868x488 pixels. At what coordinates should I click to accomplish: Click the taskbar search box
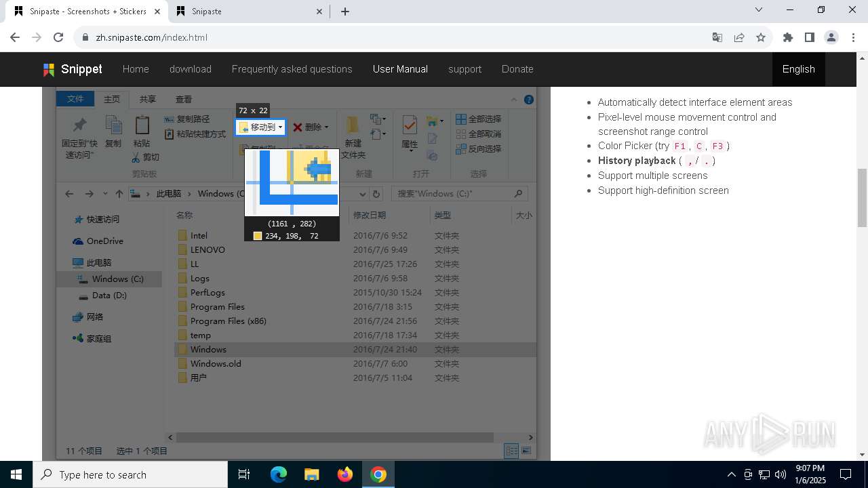[130, 474]
